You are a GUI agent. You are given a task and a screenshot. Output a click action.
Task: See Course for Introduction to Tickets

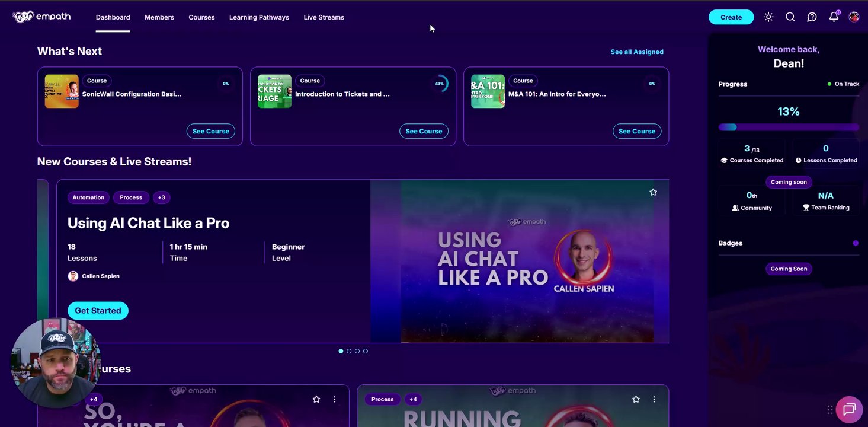tap(424, 131)
